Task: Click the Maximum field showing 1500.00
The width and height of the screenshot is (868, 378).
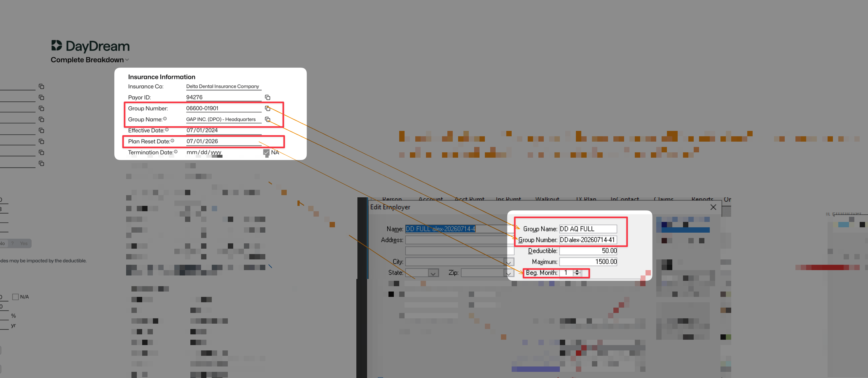Action: [588, 262]
